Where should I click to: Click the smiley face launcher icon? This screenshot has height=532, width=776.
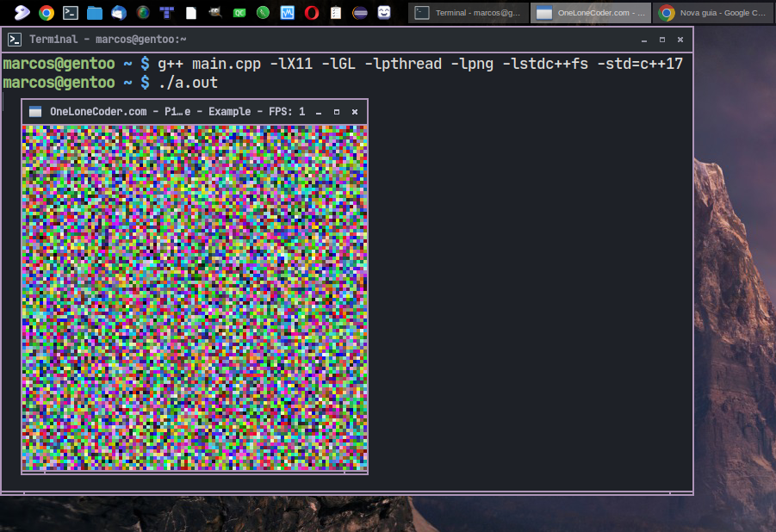[384, 12]
